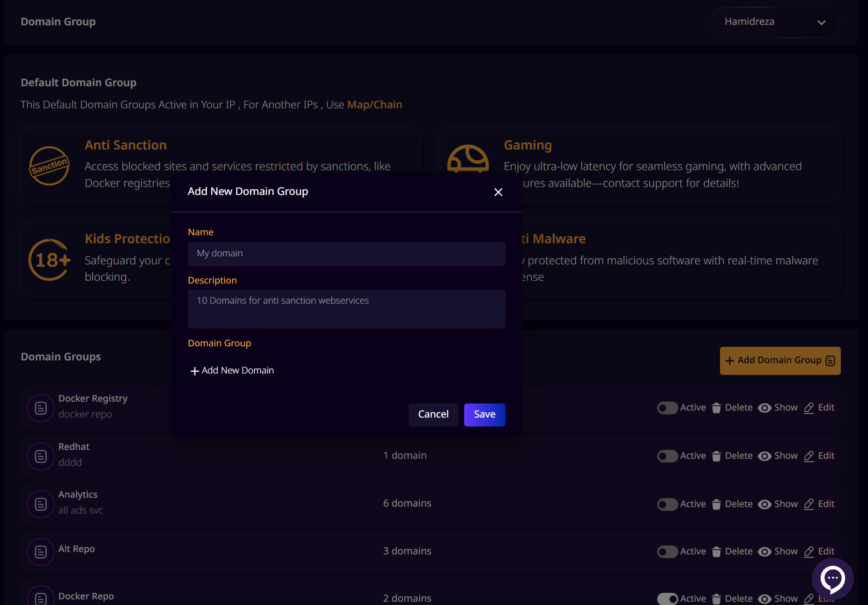Screen dimensions: 868x605
Task: Click the Redhat group list icon
Action: click(41, 456)
